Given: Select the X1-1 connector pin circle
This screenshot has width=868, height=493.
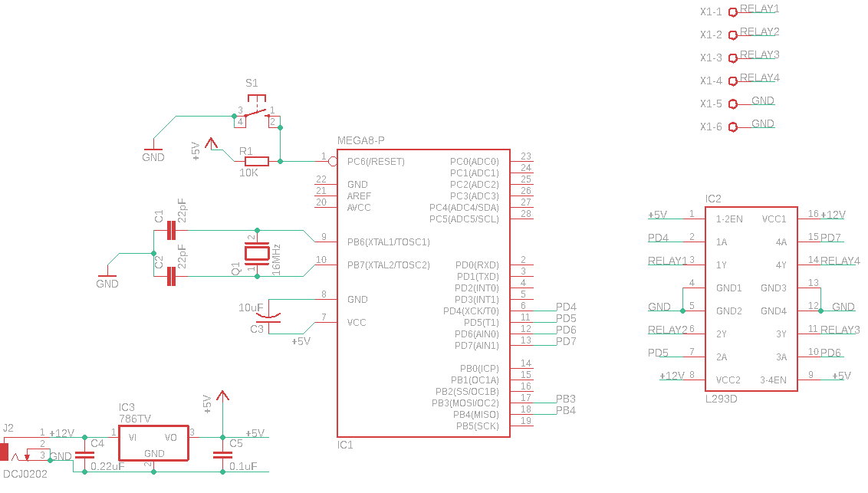Looking at the screenshot, I should point(732,12).
